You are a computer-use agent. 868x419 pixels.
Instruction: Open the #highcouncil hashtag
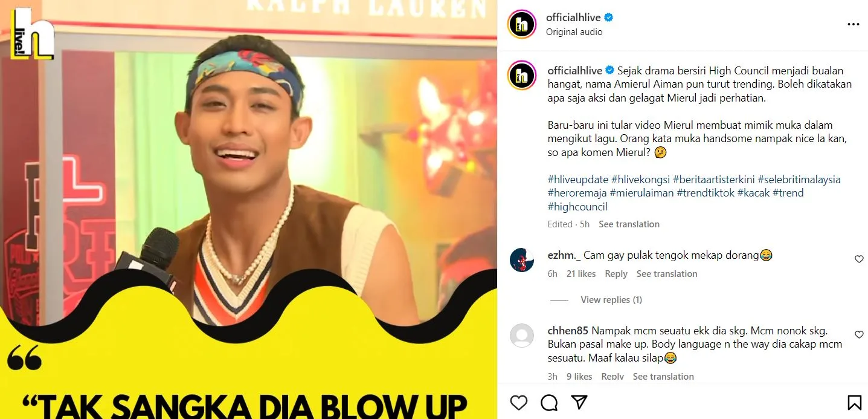[577, 207]
